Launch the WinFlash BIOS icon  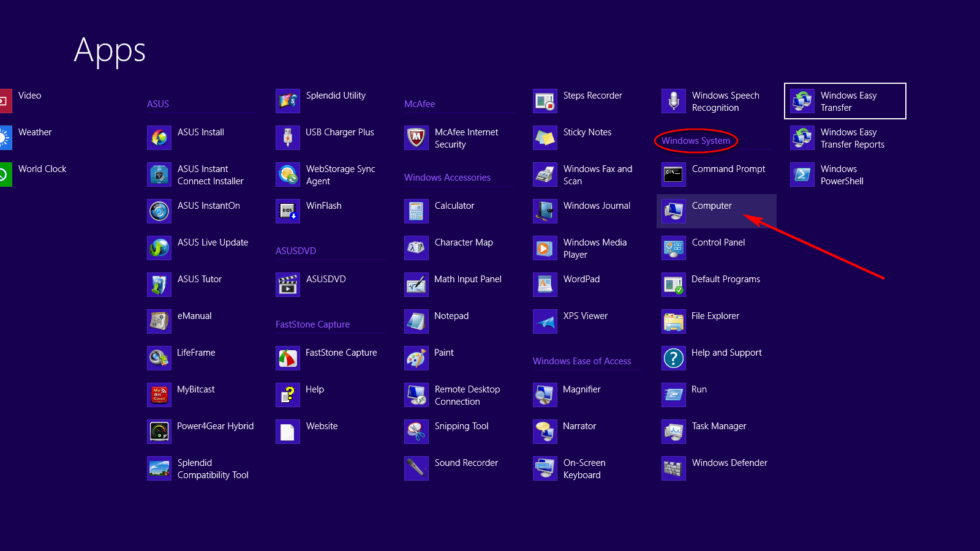point(288,211)
